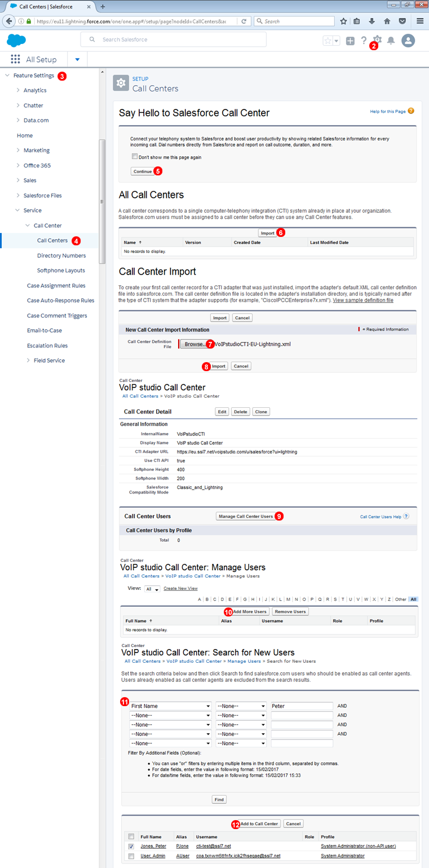Click the Call Center Users Help question icon
The width and height of the screenshot is (429, 868).
(406, 516)
